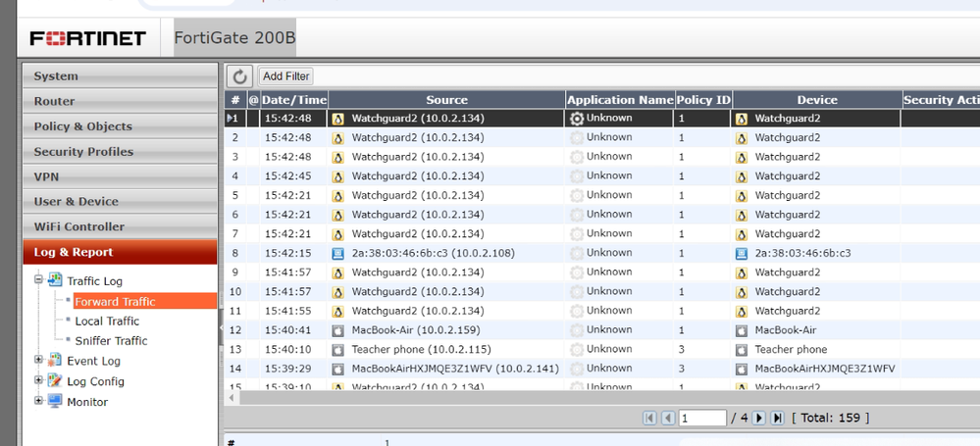980x446 pixels.
Task: Go to the first log page
Action: [650, 418]
